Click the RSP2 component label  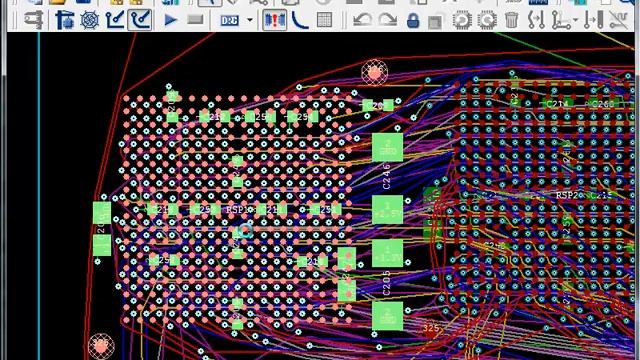tap(567, 196)
